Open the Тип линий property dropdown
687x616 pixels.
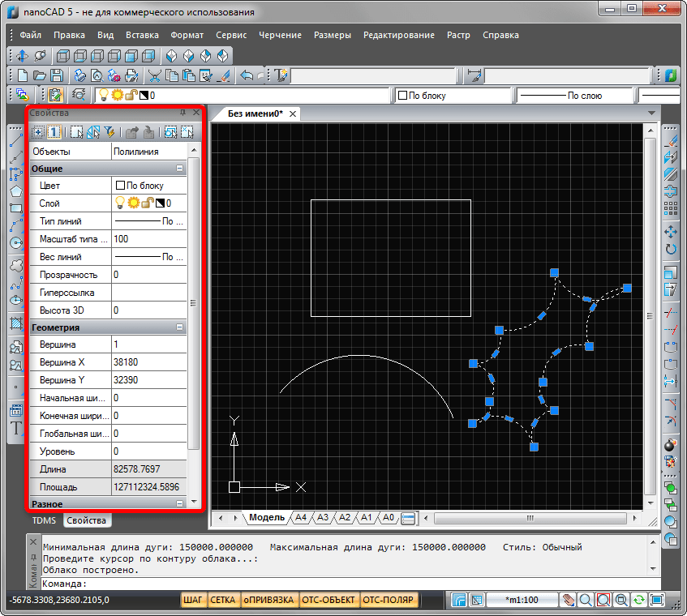click(149, 221)
